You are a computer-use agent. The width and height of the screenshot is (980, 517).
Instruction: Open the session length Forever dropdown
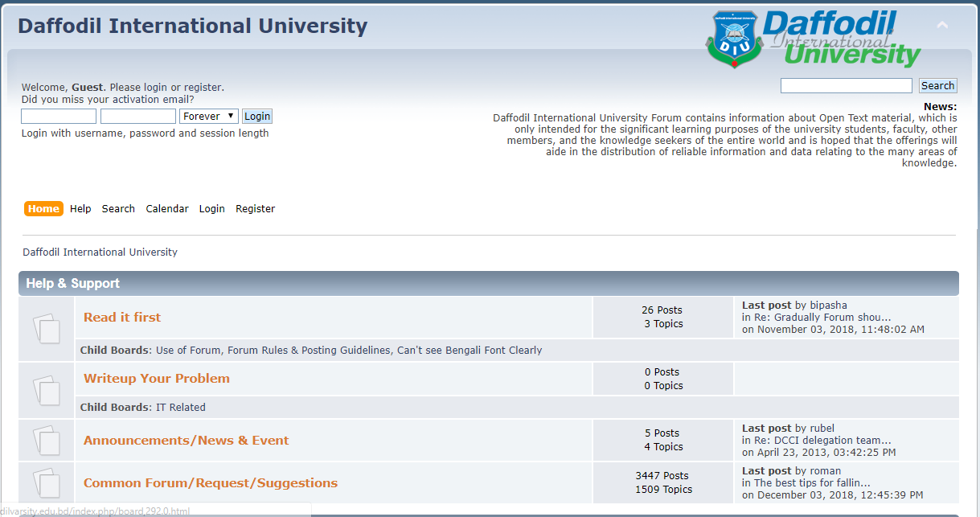point(209,116)
